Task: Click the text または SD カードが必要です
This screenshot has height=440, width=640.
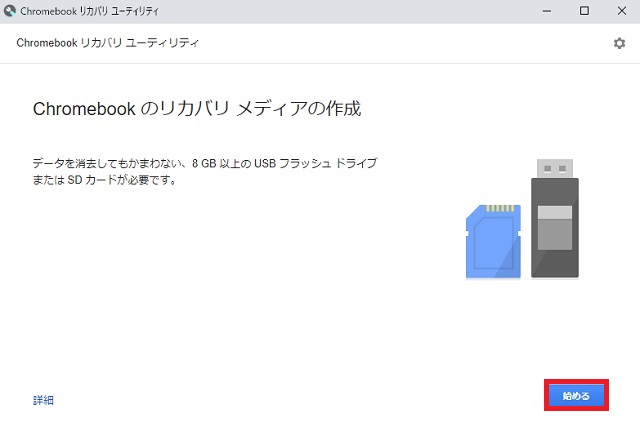Action: pos(104,180)
